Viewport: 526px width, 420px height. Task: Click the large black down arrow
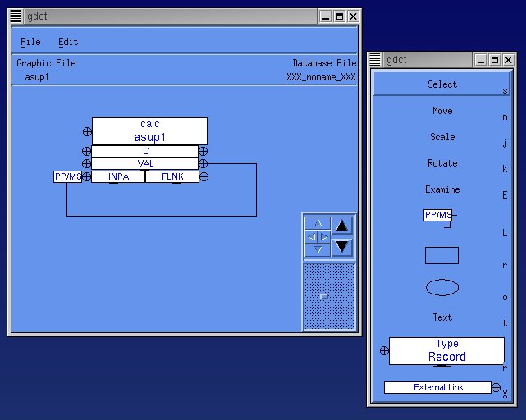pos(342,247)
